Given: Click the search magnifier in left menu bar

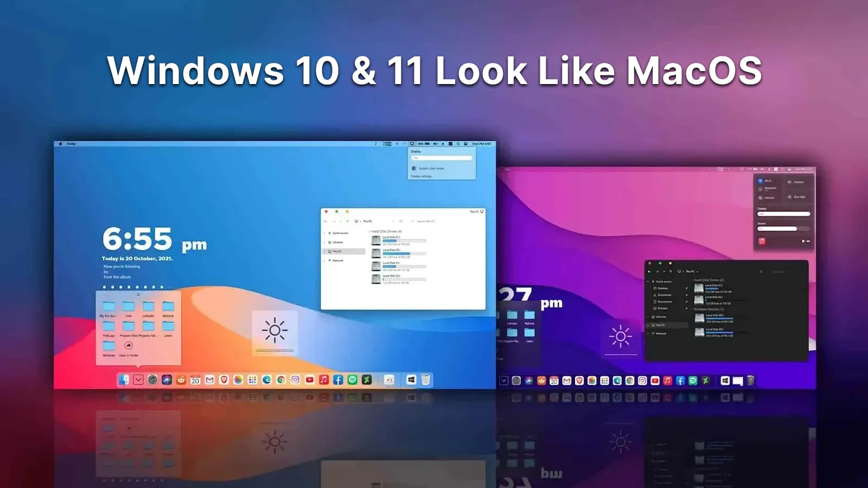Looking at the screenshot, I should click(x=458, y=144).
